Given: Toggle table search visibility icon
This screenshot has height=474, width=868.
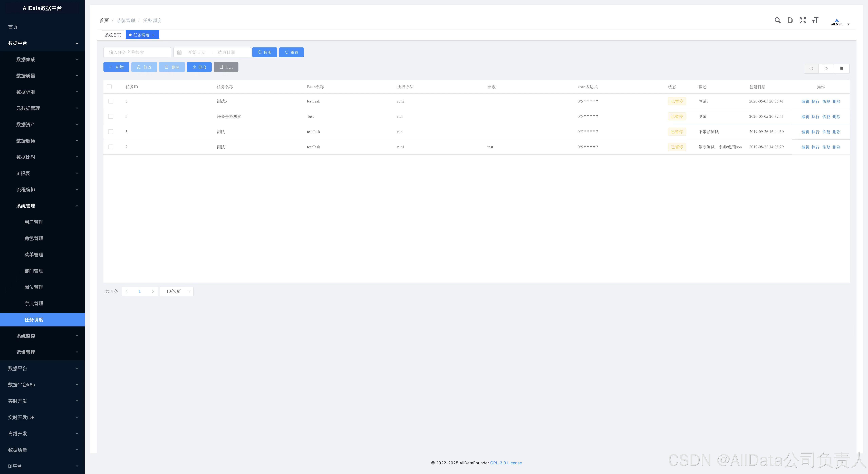Looking at the screenshot, I should 811,69.
